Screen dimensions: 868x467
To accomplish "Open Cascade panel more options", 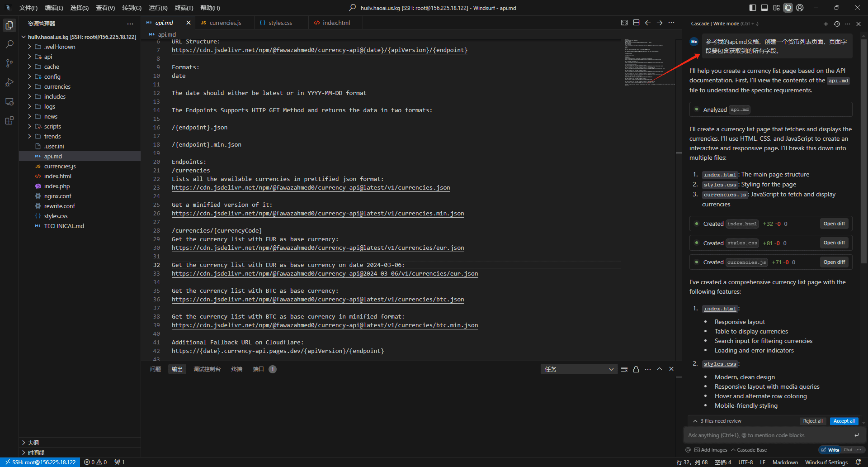I will (x=848, y=24).
